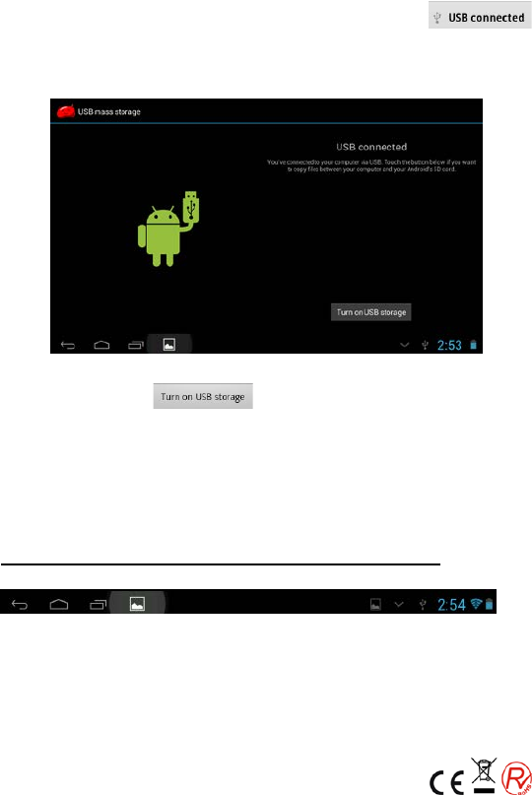The image size is (532, 795).
Task: Tap the highlighted picture icon in the lower bar
Action: [138, 604]
